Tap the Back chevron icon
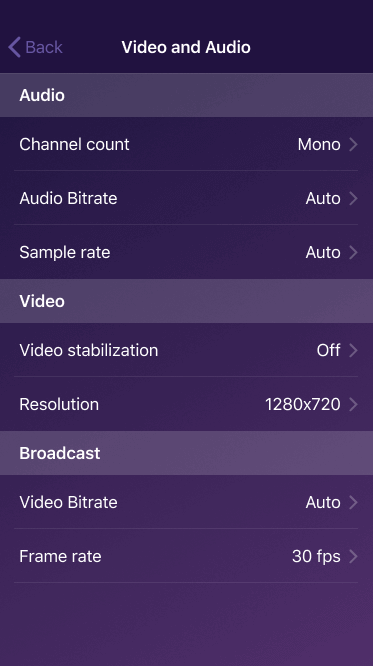The height and width of the screenshot is (666, 373). click(x=14, y=47)
